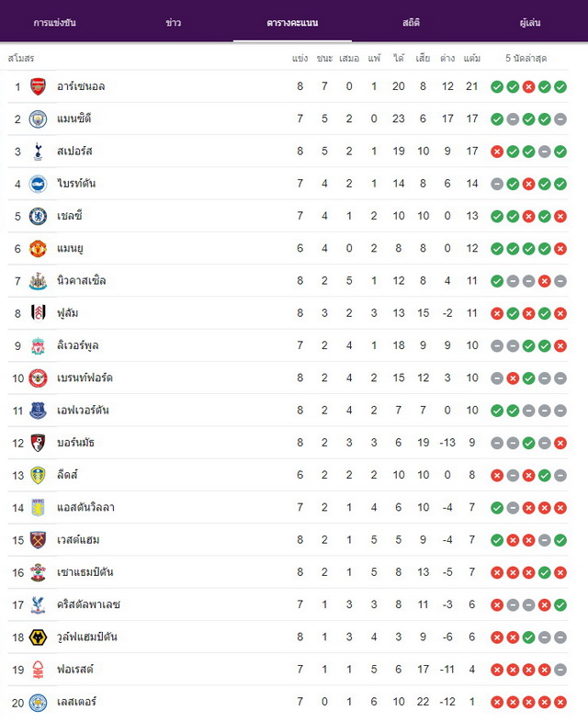Open the นิวคาสเซิล team link

click(x=82, y=281)
